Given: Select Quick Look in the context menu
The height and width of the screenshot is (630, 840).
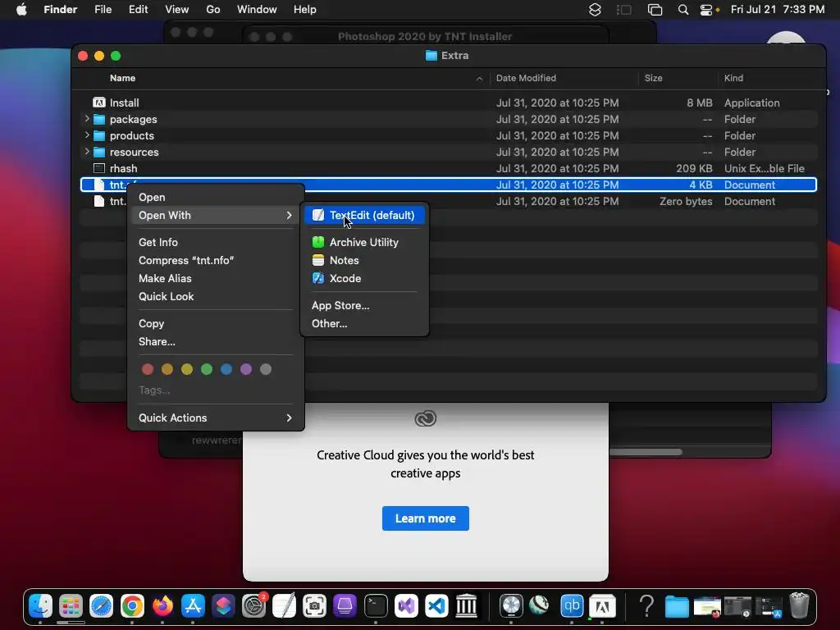Looking at the screenshot, I should pos(216,296).
